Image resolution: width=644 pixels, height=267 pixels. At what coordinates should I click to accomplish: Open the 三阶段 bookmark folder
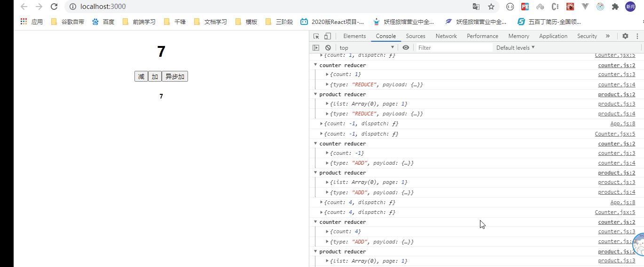click(279, 22)
